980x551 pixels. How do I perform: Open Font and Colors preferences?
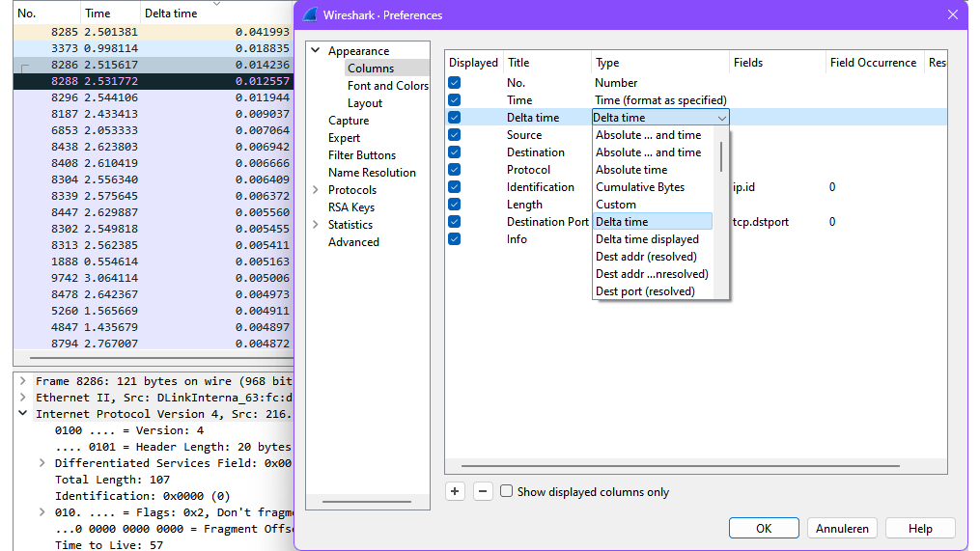(x=387, y=86)
